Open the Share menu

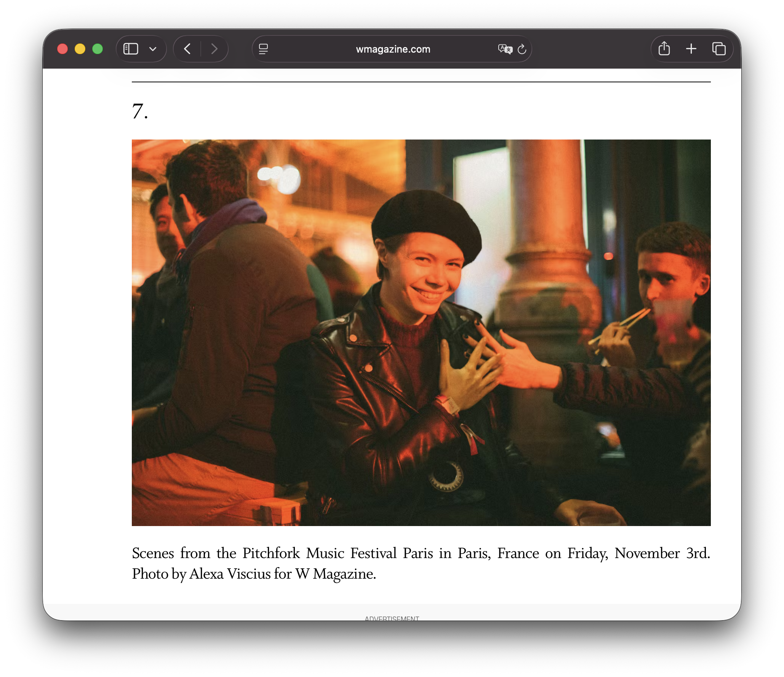click(x=664, y=49)
